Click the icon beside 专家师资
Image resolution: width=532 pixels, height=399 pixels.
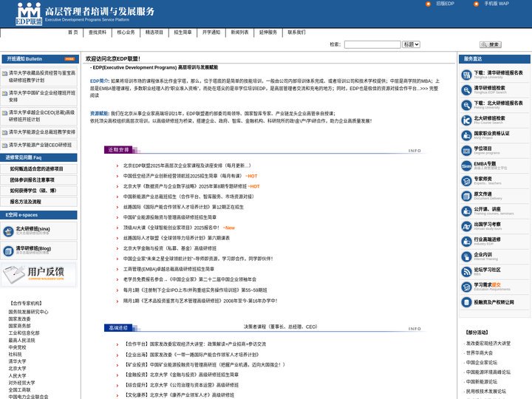pyautogui.click(x=466, y=181)
